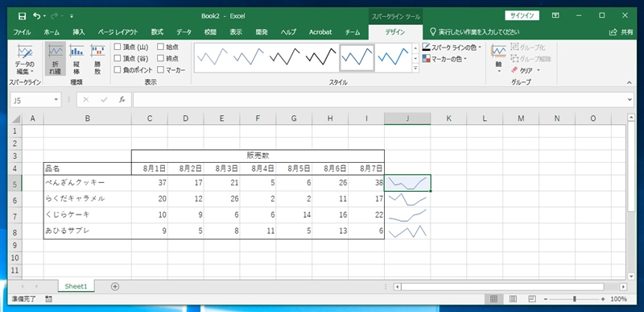Image resolution: width=644 pixels, height=312 pixels.
Task: Select the Line sparkline type (折れ線)
Action: click(55, 59)
